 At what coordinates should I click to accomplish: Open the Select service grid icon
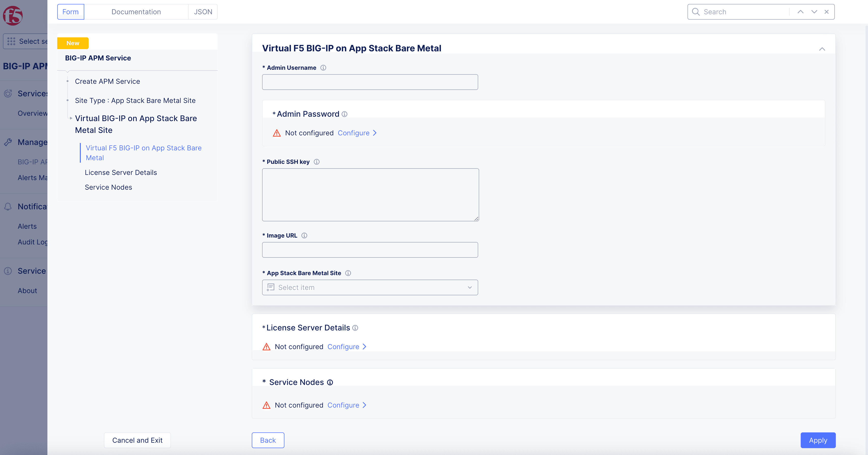point(11,41)
